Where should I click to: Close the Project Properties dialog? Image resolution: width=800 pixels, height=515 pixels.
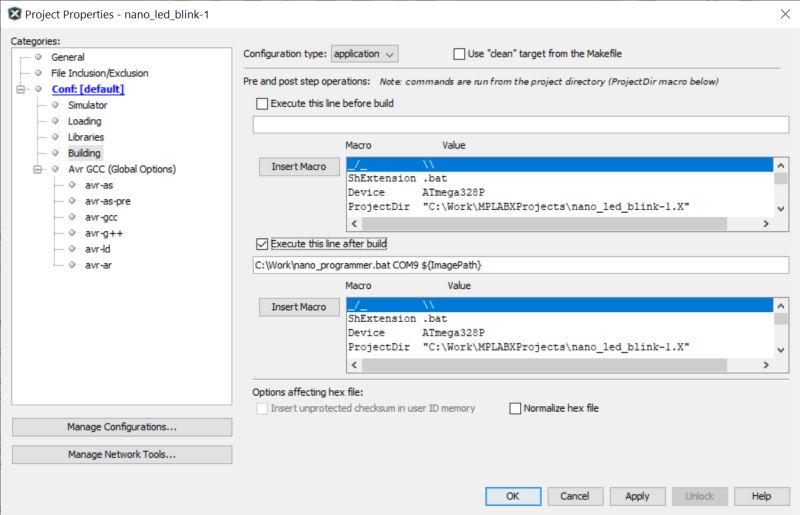(785, 14)
